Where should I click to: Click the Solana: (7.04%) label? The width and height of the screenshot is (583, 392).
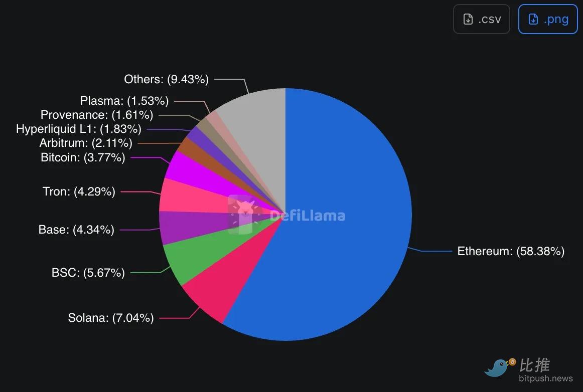(x=111, y=318)
